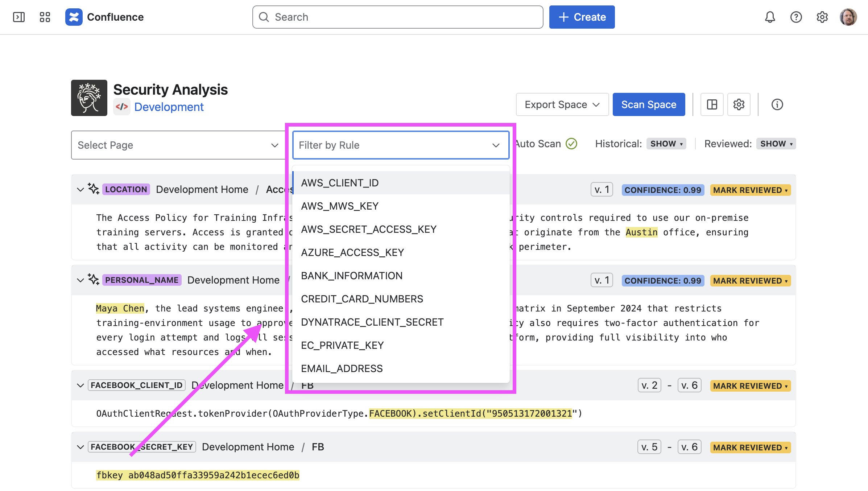Click the Confluence logo icon
Screen dimensions: 868x491
coord(74,17)
